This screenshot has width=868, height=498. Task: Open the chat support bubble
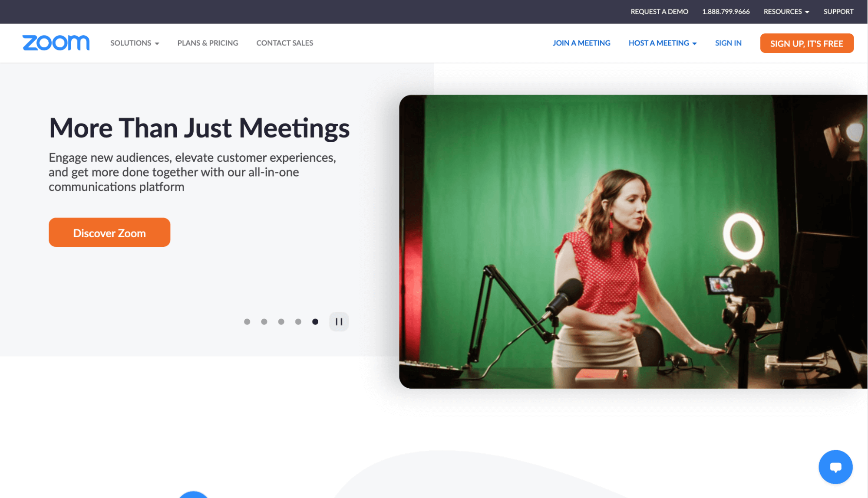835,467
